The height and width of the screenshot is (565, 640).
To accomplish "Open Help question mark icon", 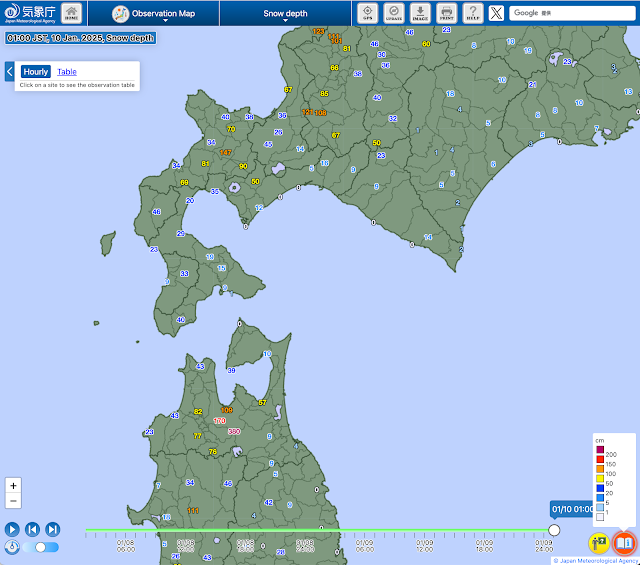I will (473, 13).
